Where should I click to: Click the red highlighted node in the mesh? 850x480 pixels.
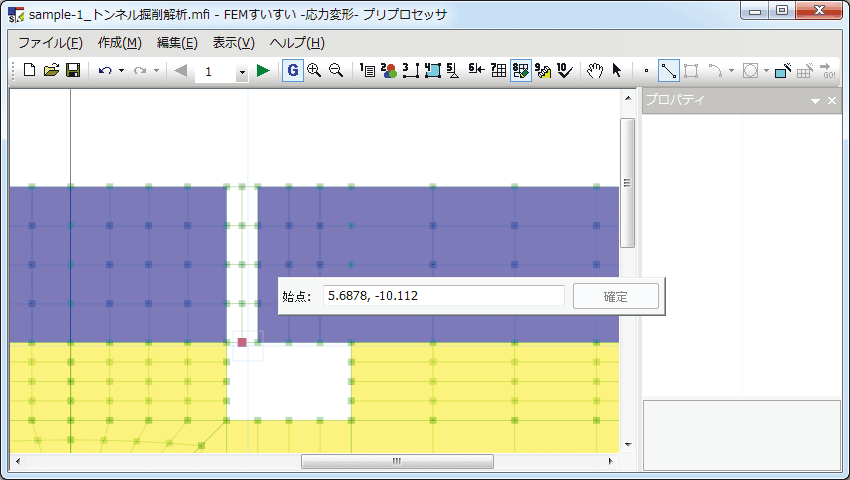[x=242, y=342]
